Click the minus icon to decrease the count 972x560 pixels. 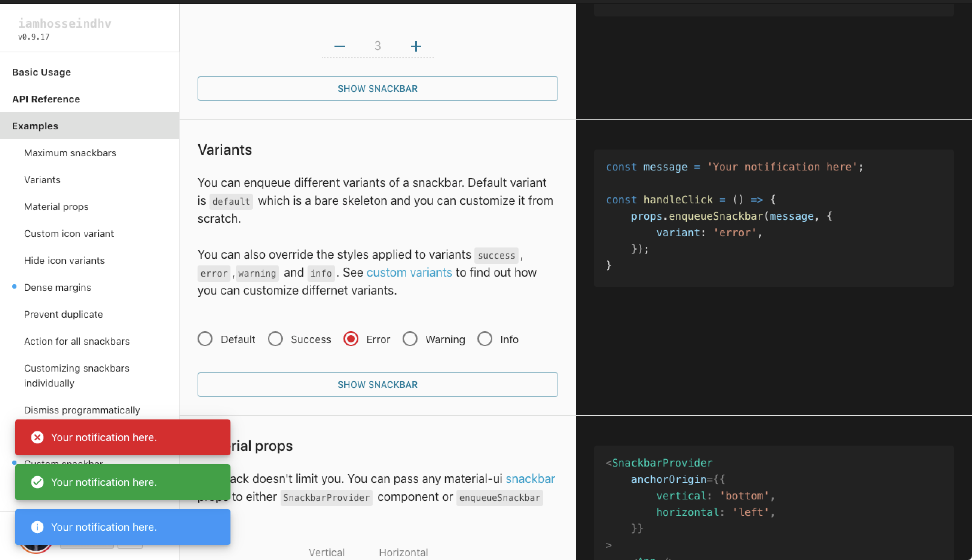click(339, 46)
